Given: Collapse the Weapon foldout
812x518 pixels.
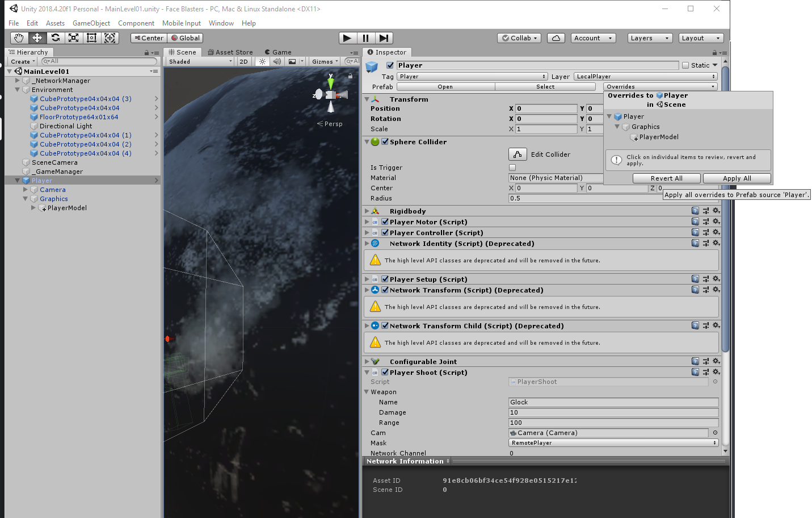Looking at the screenshot, I should [x=367, y=392].
